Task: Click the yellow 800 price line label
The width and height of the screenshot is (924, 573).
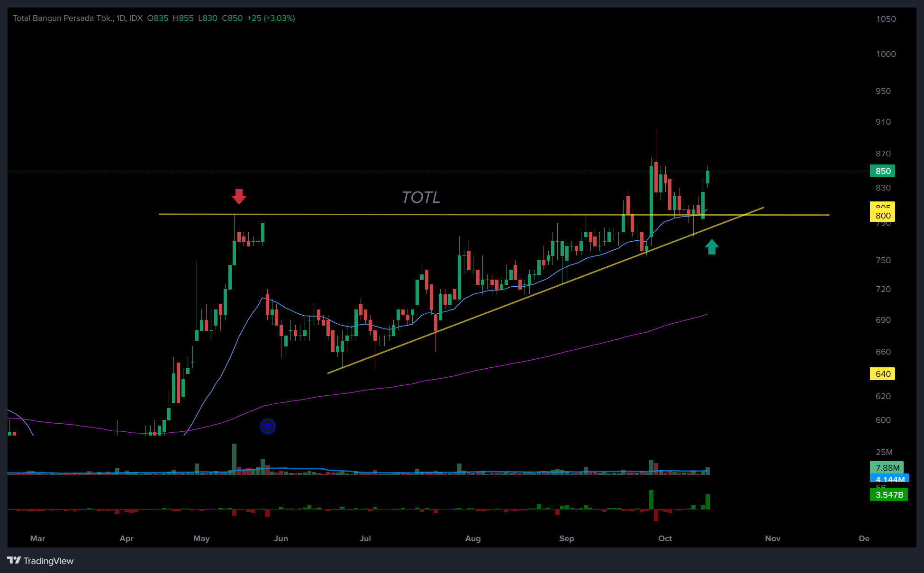Action: pyautogui.click(x=882, y=216)
